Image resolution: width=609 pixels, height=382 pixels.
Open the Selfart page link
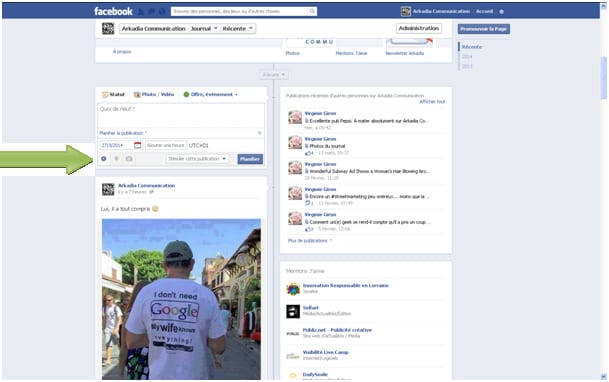pos(310,307)
